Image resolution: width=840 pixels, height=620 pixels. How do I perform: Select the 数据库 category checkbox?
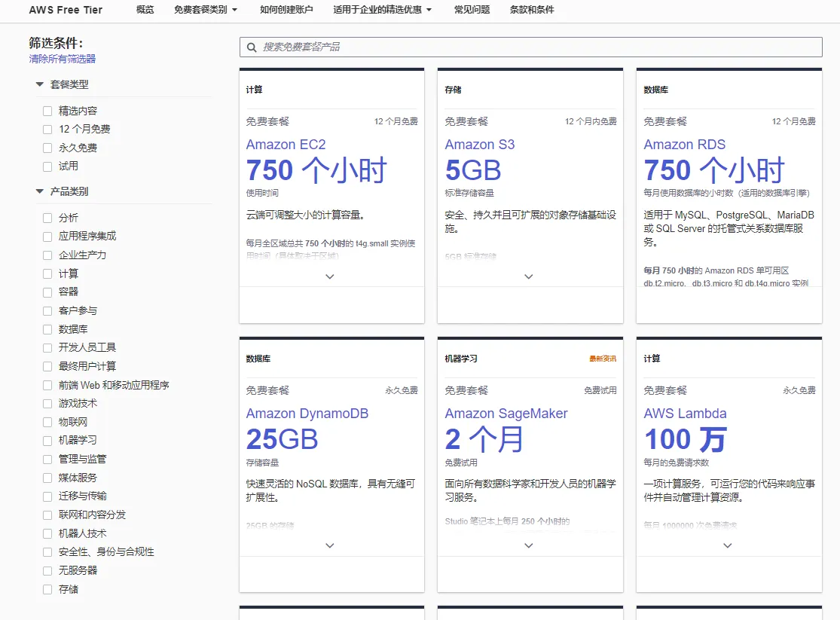[x=47, y=329]
